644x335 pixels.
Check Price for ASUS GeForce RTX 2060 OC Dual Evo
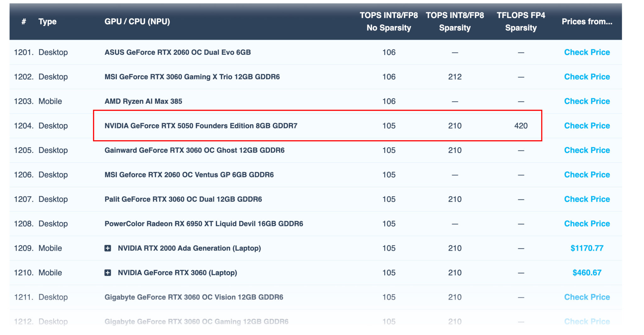586,52
